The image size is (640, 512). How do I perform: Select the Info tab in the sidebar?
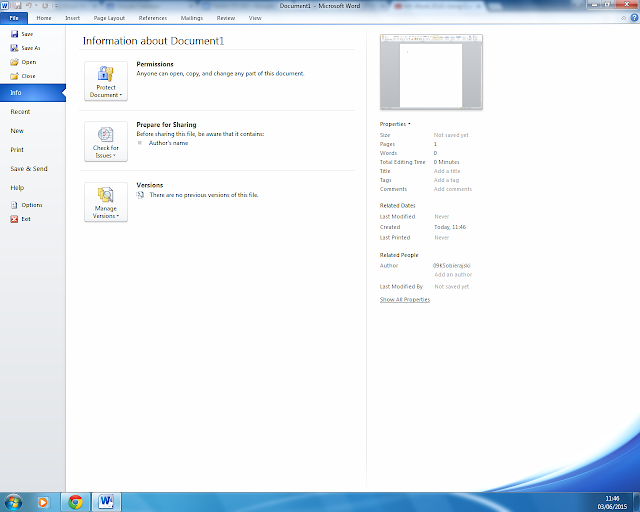(x=33, y=93)
